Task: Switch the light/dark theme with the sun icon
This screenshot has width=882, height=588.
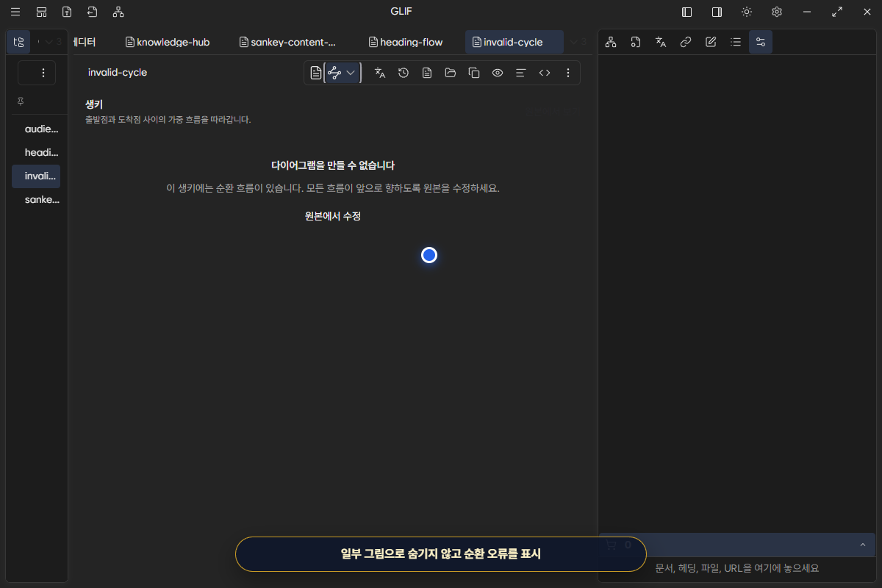Action: point(747,12)
